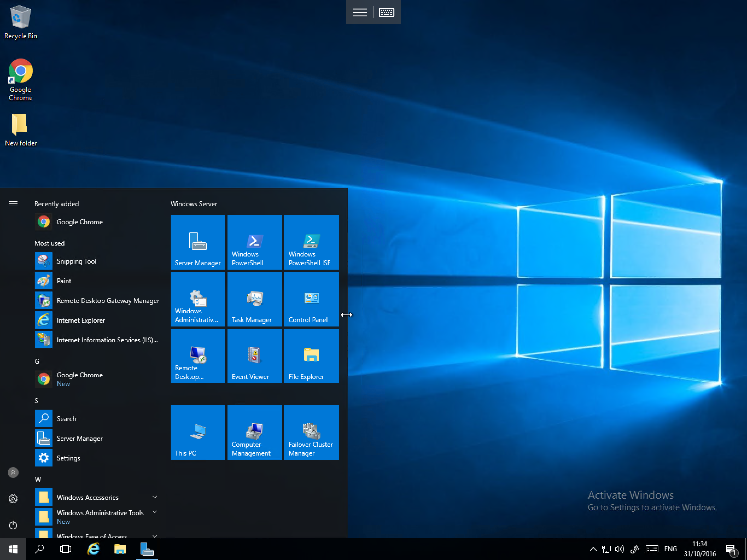Image resolution: width=747 pixels, height=560 pixels.
Task: Open the This PC tile
Action: pos(198,432)
